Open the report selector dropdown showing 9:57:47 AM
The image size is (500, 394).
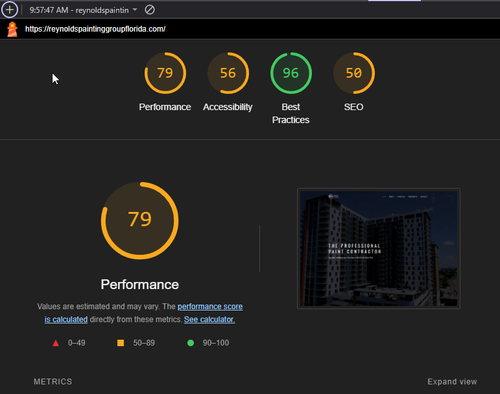83,10
